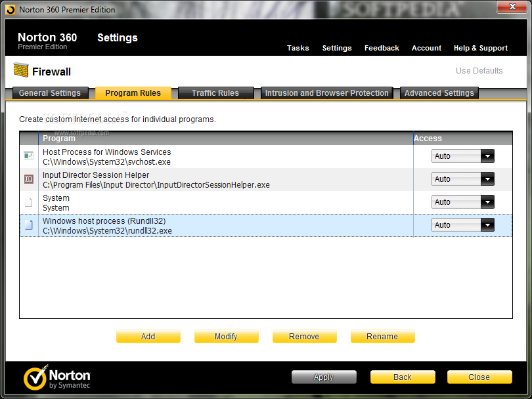
Task: Click the C:\Windows\System32\rundll32.exe path
Action: tap(107, 231)
